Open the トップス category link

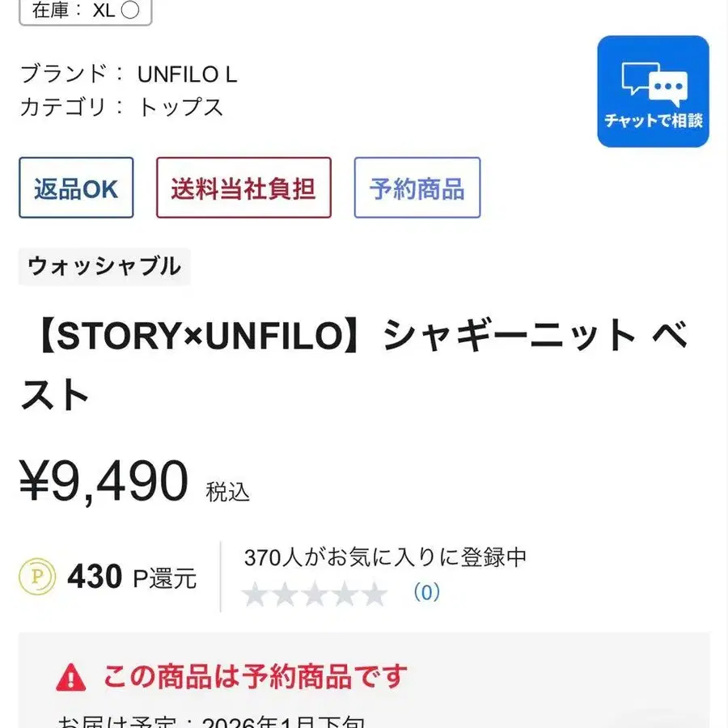click(181, 108)
